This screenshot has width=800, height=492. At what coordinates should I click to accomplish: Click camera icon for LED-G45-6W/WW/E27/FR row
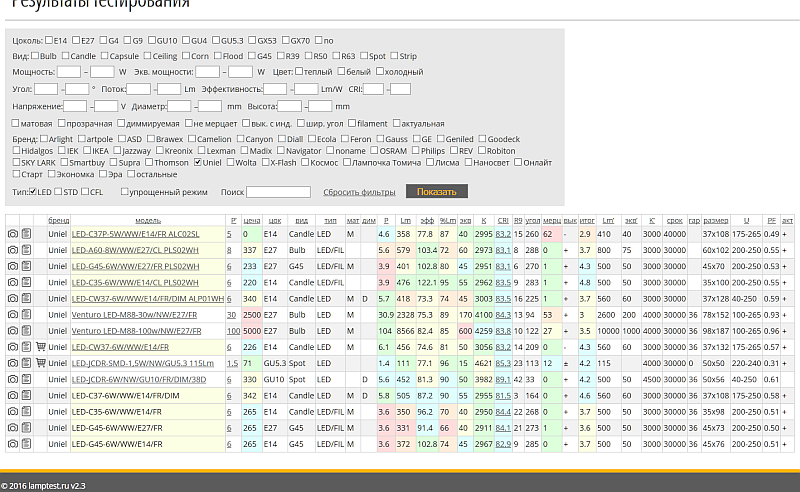click(13, 428)
